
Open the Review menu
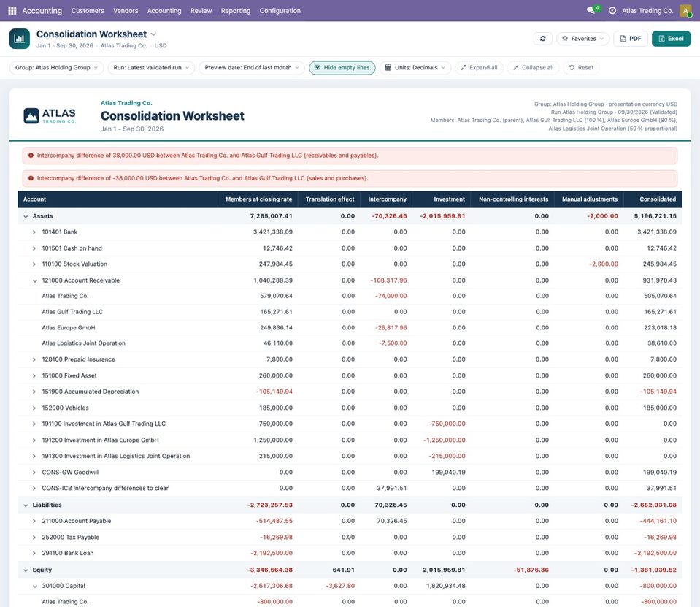click(201, 11)
